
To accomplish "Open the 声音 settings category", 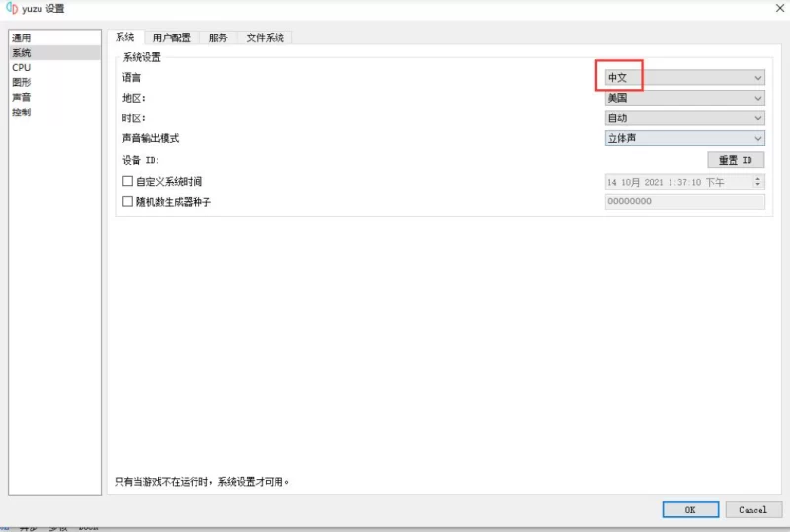I will [54, 97].
